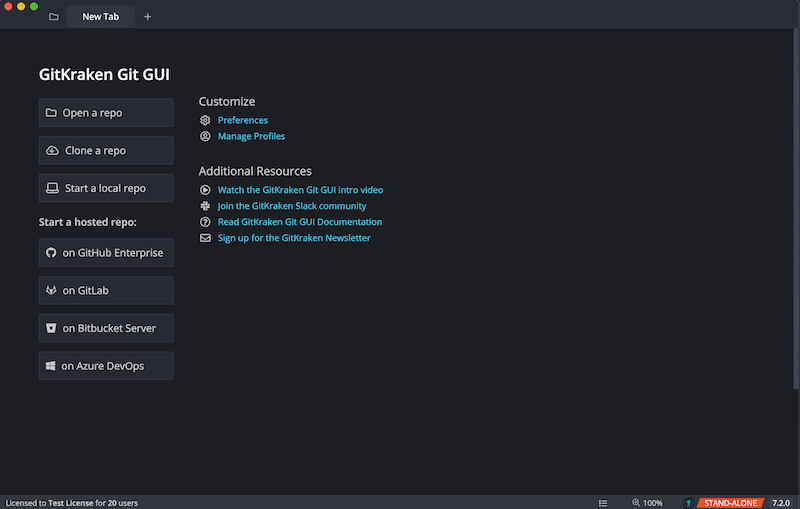This screenshot has width=800, height=509.
Task: Click the list icon in the status bar
Action: click(603, 502)
